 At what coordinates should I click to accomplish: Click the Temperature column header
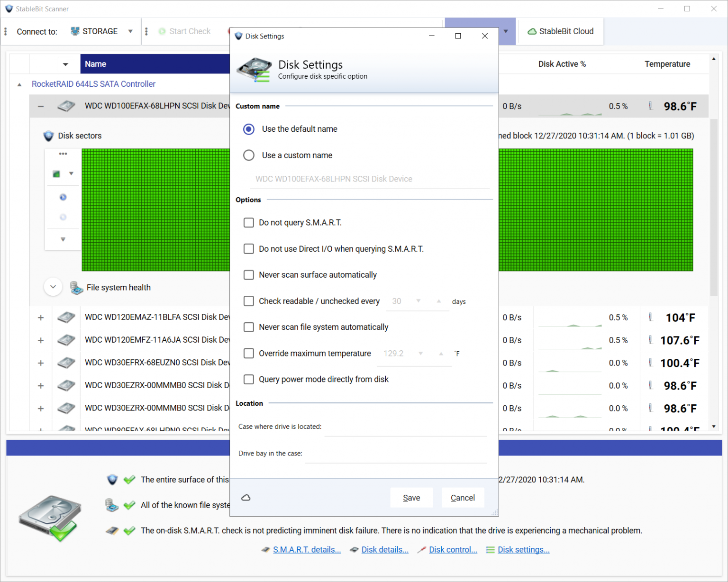point(667,64)
